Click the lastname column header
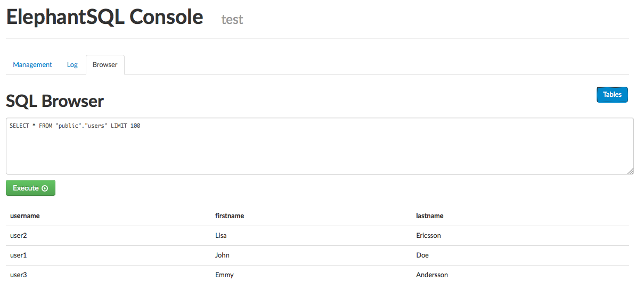 pyautogui.click(x=430, y=216)
